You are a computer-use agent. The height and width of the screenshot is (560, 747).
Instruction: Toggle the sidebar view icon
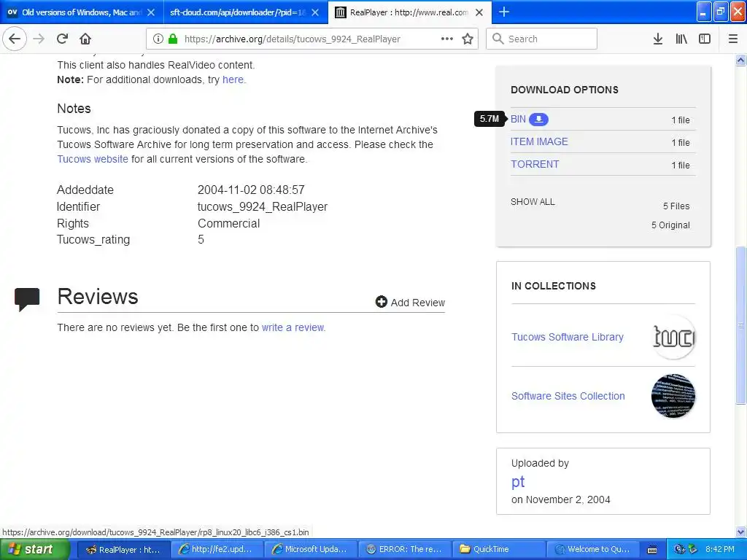click(x=705, y=39)
